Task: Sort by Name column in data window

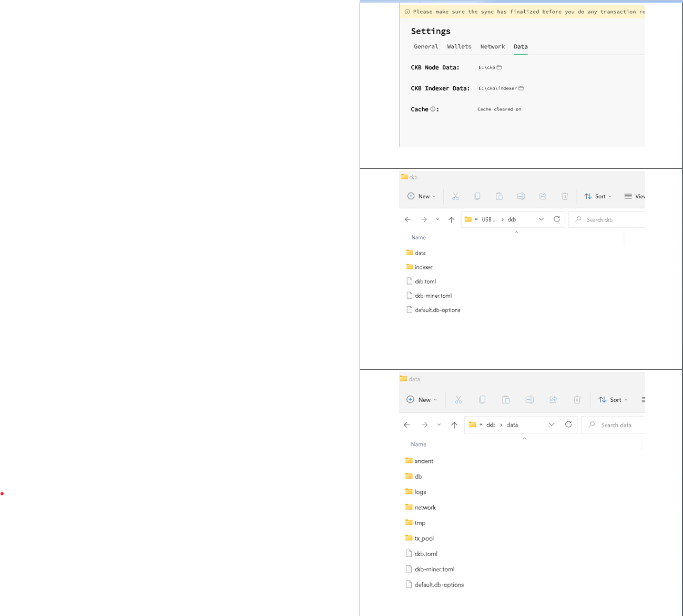Action: click(x=419, y=444)
